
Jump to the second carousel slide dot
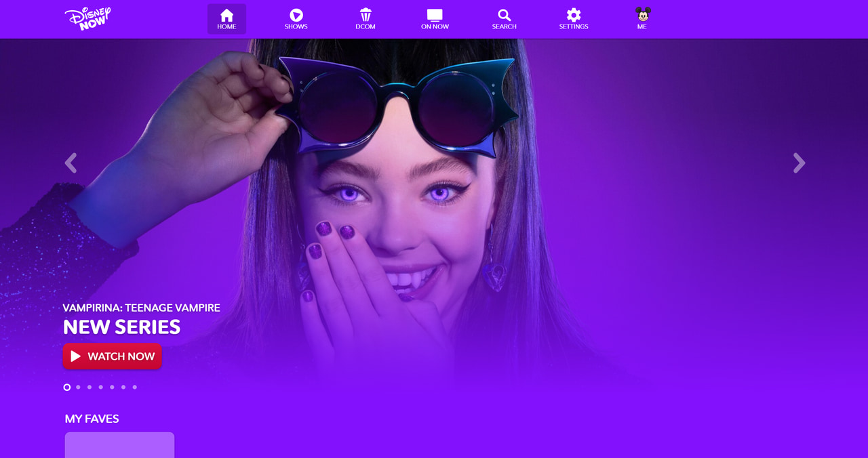point(78,388)
